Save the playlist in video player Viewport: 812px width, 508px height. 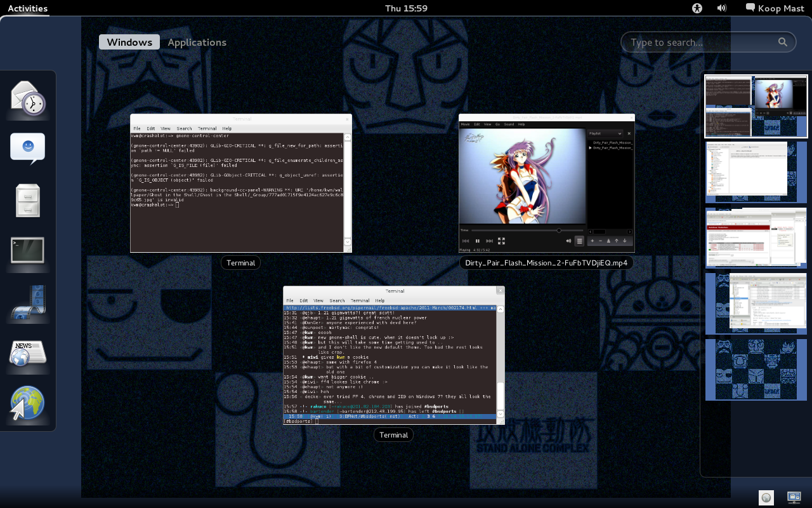tap(608, 241)
